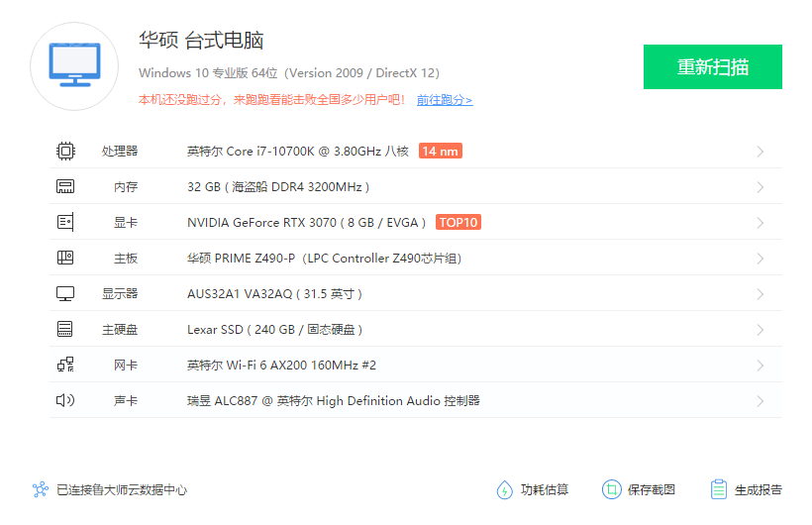Click the 重新扫描 rescan button
The width and height of the screenshot is (812, 525).
pos(713,66)
